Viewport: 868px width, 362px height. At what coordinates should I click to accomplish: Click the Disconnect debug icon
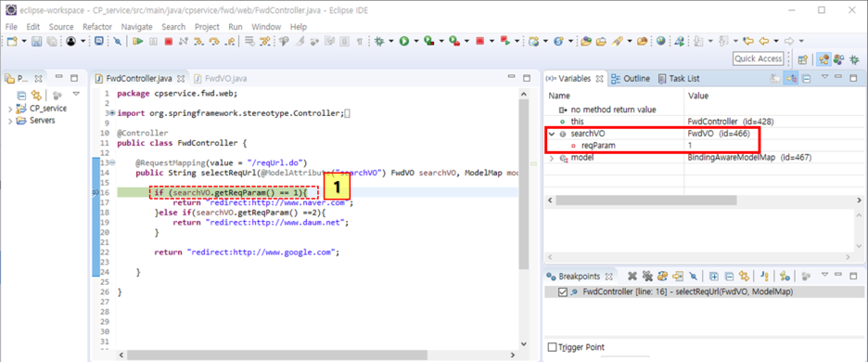coord(183,41)
